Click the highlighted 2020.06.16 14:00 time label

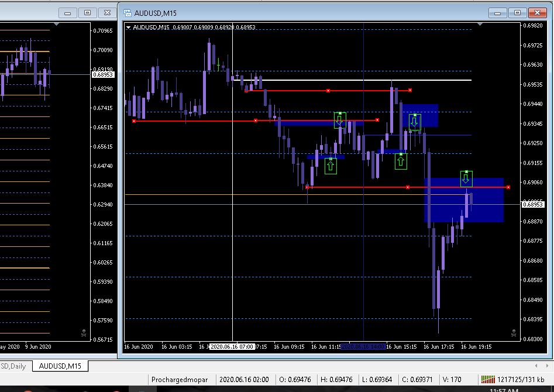363,347
